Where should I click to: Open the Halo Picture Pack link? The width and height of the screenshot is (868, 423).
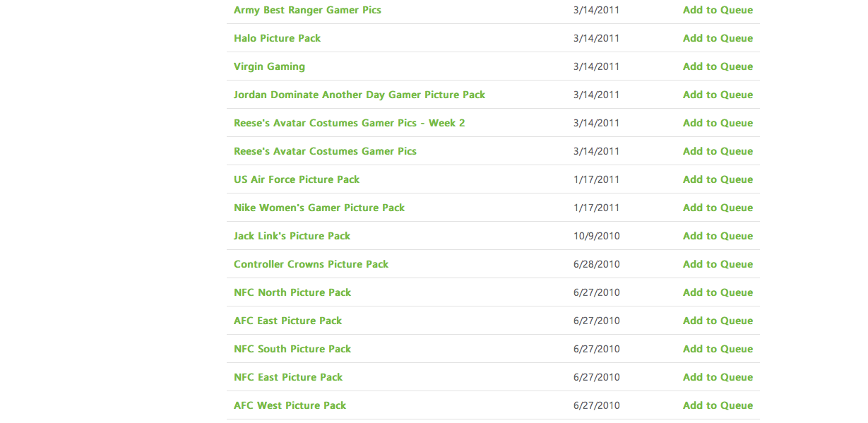(x=277, y=38)
